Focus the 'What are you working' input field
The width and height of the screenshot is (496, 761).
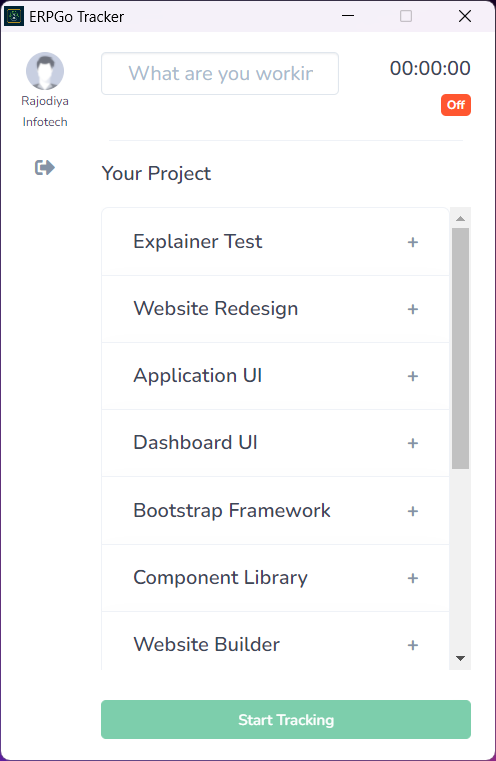coord(220,73)
